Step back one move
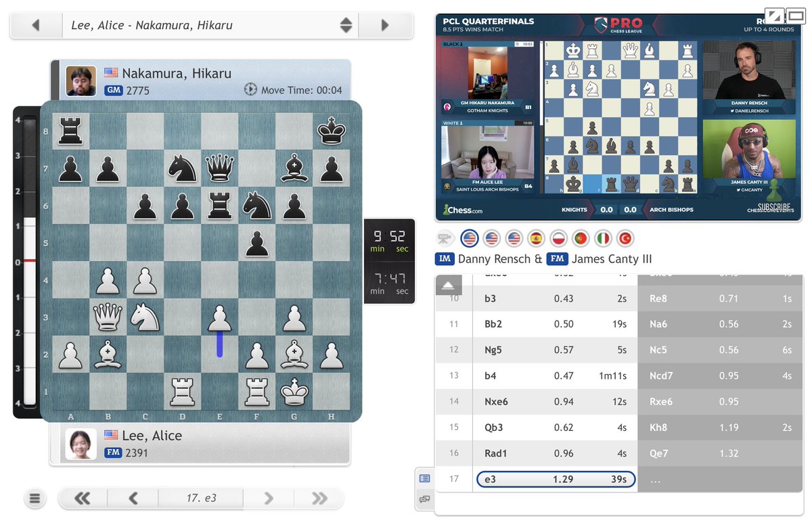 tap(133, 499)
